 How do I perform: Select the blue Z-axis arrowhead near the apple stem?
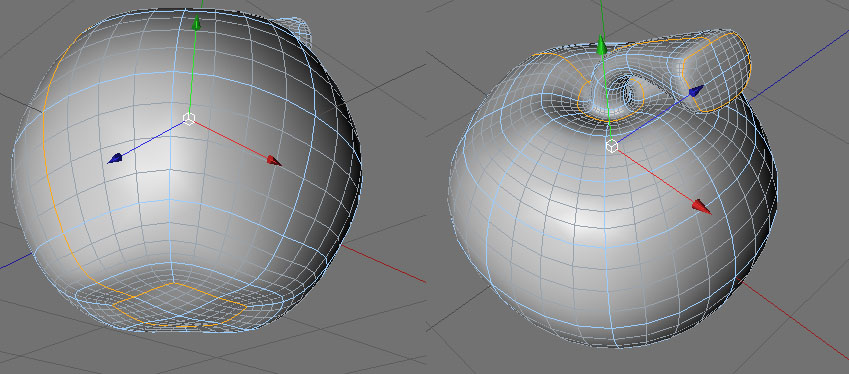pos(696,90)
